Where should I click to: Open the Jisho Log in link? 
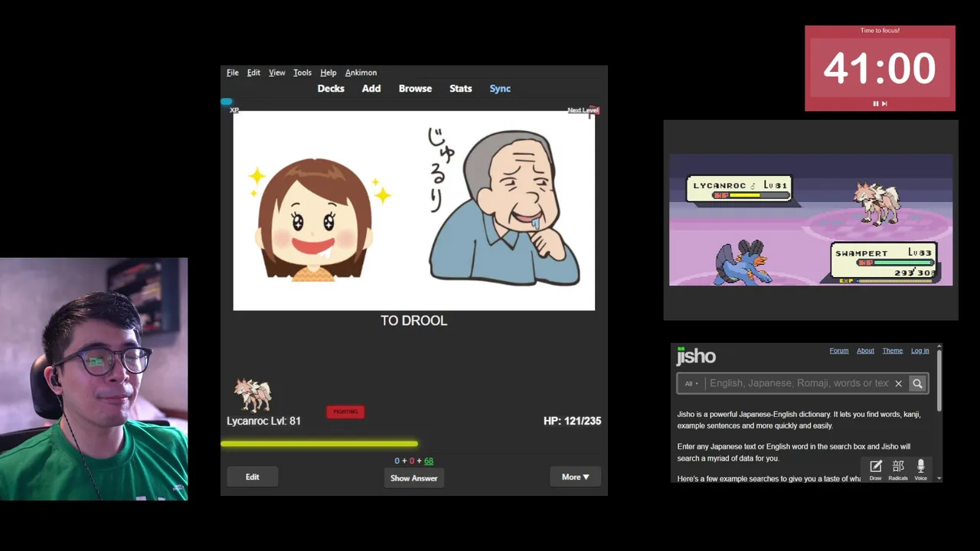[x=920, y=350]
